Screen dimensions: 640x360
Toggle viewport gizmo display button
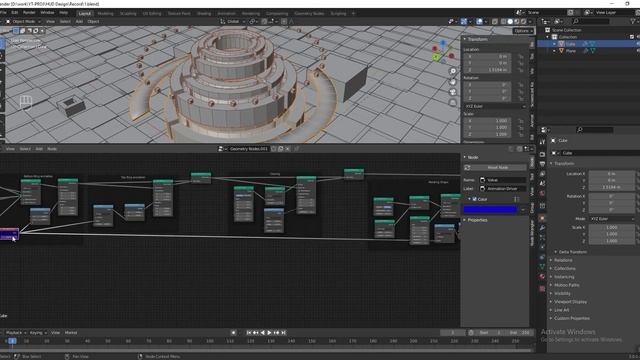pos(464,21)
